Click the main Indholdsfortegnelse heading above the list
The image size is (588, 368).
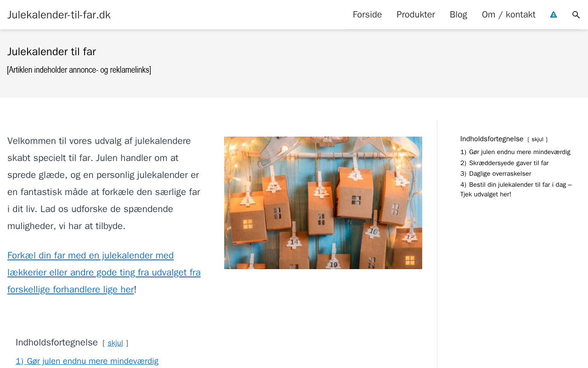(x=57, y=342)
